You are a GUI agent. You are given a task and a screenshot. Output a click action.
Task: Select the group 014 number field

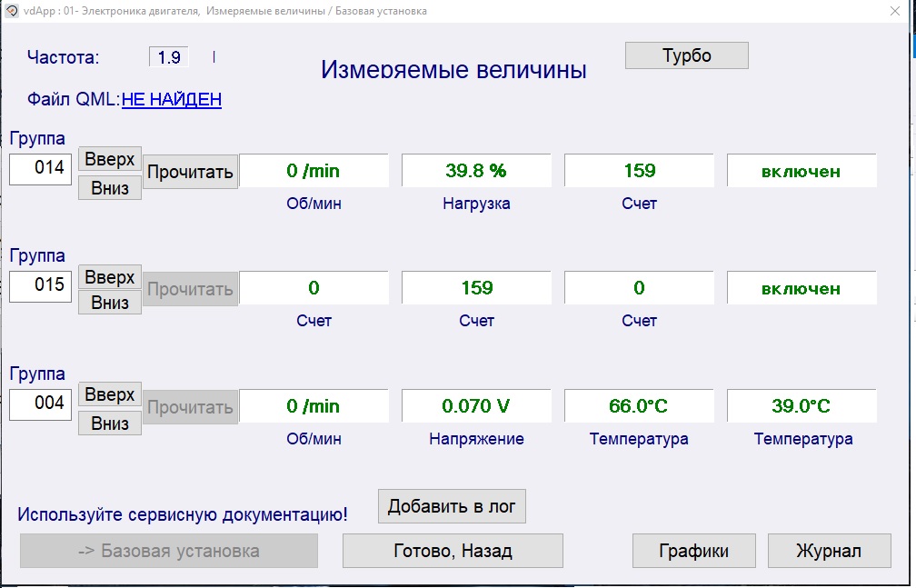pos(41,169)
